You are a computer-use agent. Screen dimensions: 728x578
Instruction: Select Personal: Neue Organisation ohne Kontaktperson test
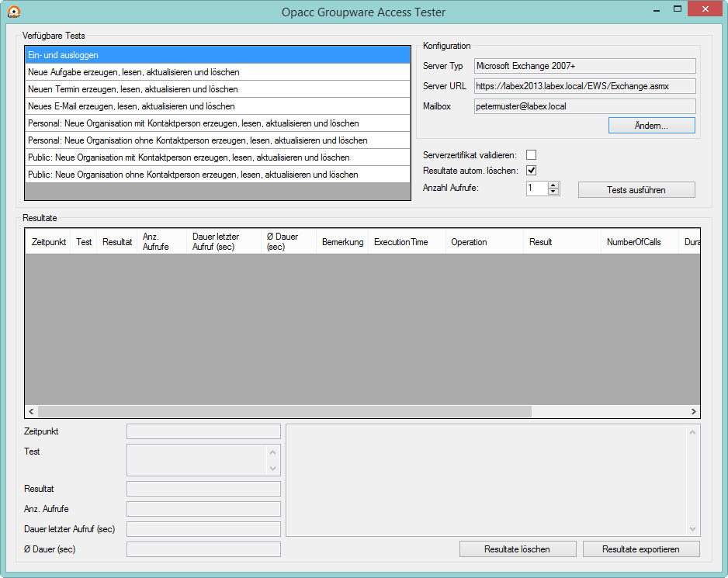click(217, 140)
